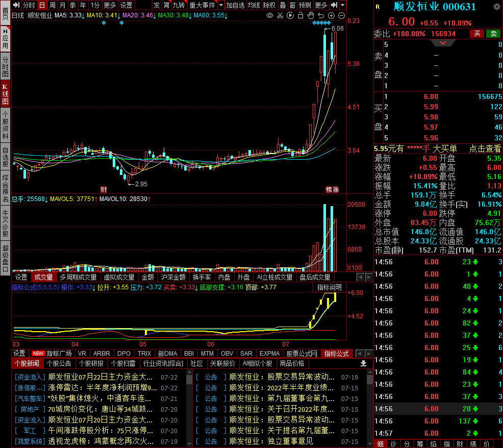The image size is (503, 448).
Task: Open the dropdown arrow at the toolbar's far right end
Action: pos(343,5)
